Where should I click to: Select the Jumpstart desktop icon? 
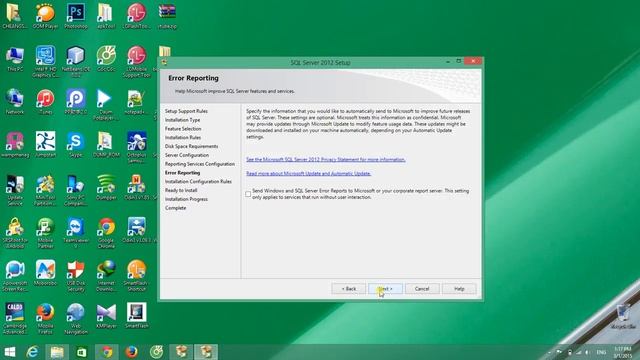click(x=45, y=144)
